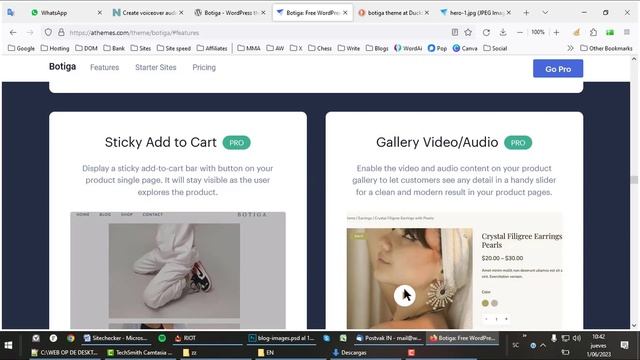Close the WhatsApp tab

click(99, 13)
